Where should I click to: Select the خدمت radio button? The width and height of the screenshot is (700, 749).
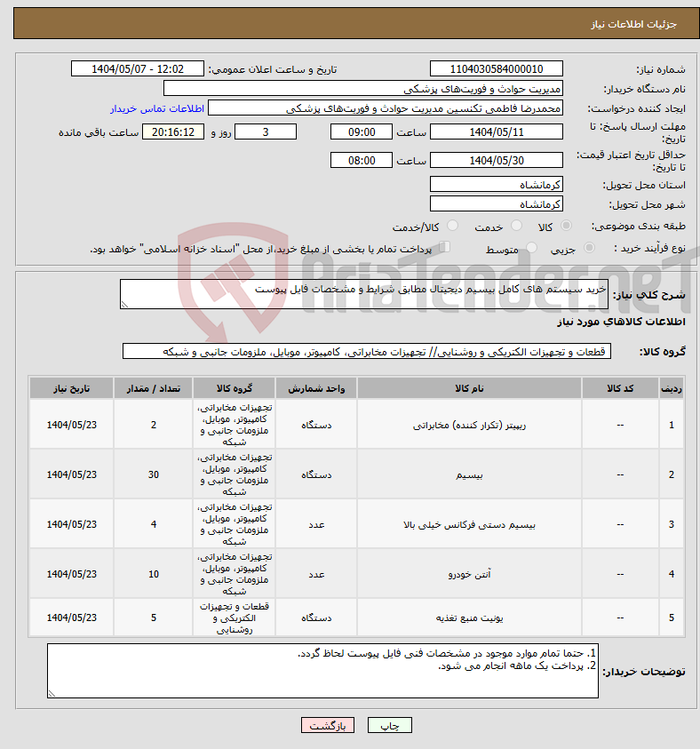[516, 226]
